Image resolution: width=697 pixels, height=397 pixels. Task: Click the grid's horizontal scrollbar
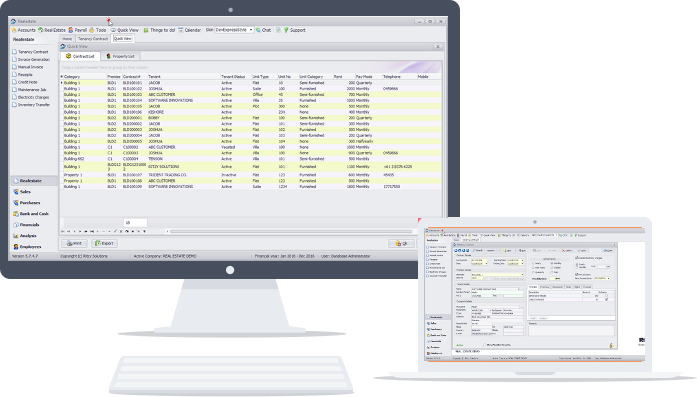(291, 232)
